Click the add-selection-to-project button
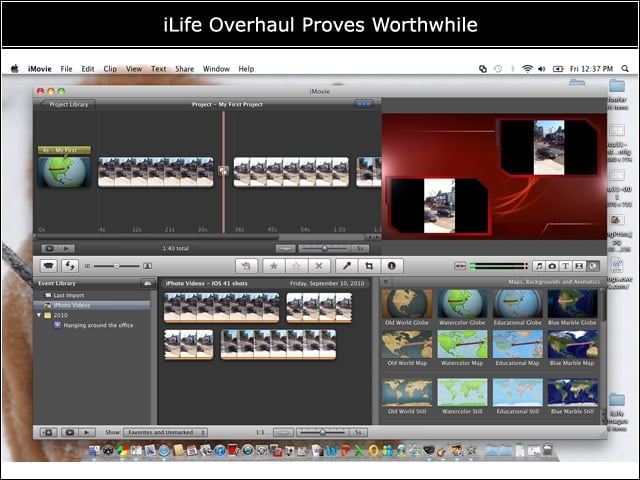This screenshot has width=640, height=480. click(247, 266)
